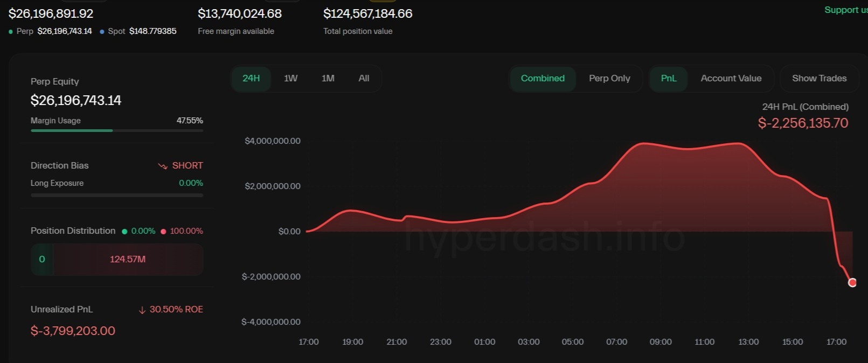Click the red short distribution dot
The image size is (868, 363).
(163, 232)
